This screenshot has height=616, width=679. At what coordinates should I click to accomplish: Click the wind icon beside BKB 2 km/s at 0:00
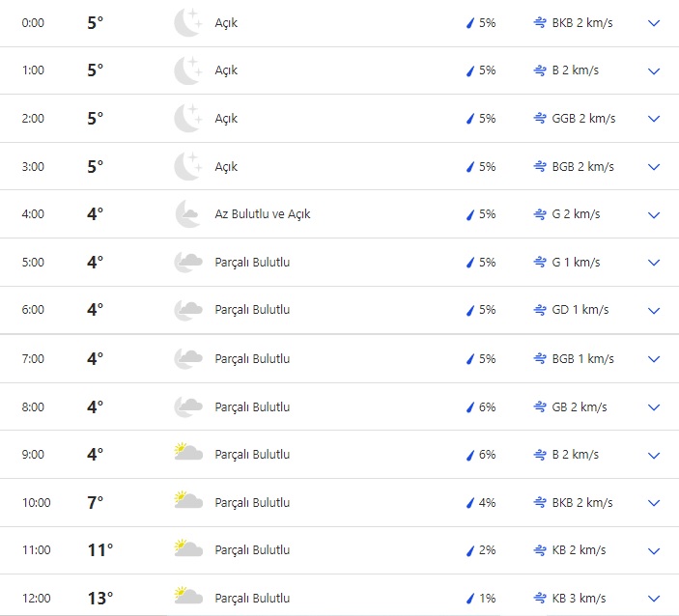539,22
